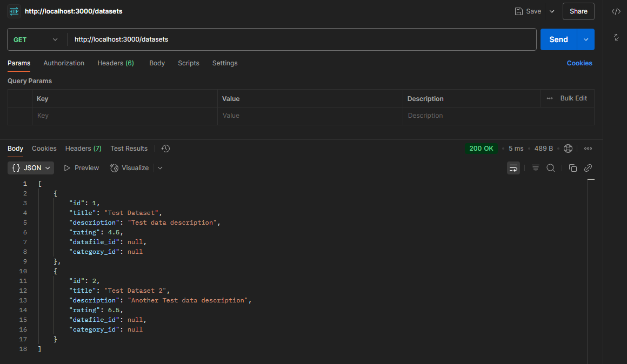The height and width of the screenshot is (364, 627).
Task: Switch to the Params tab
Action: (x=19, y=63)
